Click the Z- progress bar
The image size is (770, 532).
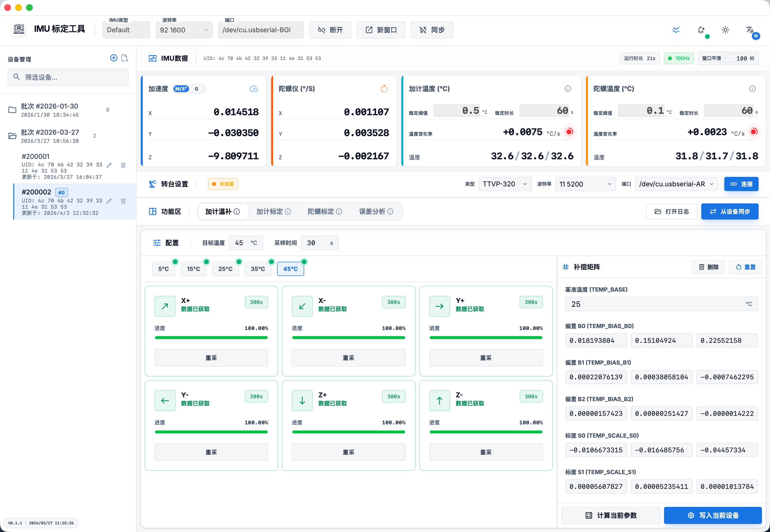point(486,432)
